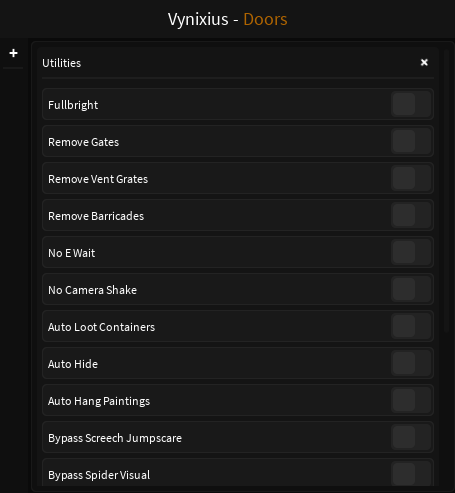Enable Auto Loot Containers toggle
Screen dimensions: 455x493
click(411, 326)
